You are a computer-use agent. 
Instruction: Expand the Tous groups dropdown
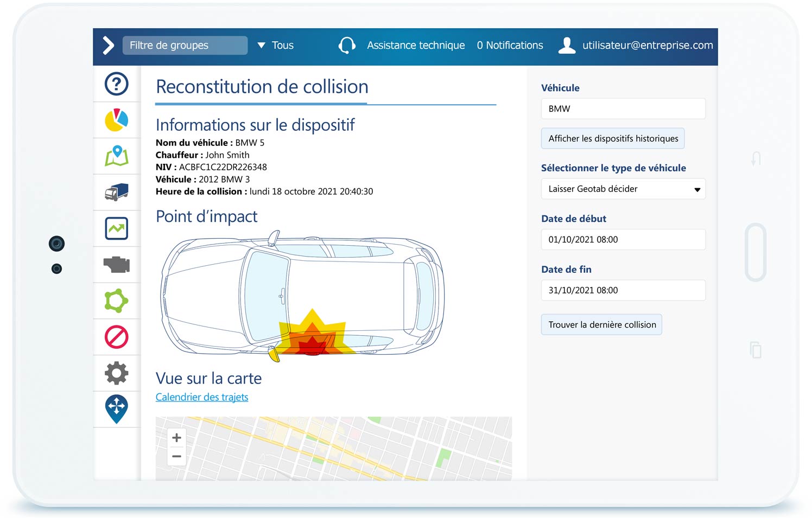tap(276, 46)
